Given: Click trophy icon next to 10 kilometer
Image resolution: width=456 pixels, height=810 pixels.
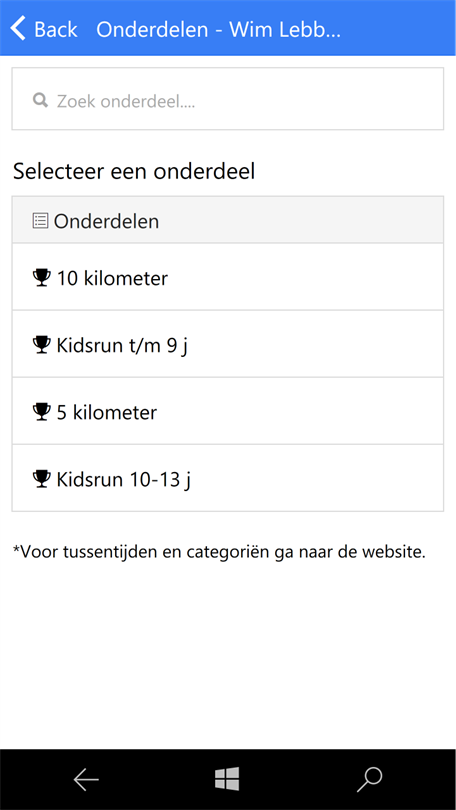Looking at the screenshot, I should tap(41, 278).
